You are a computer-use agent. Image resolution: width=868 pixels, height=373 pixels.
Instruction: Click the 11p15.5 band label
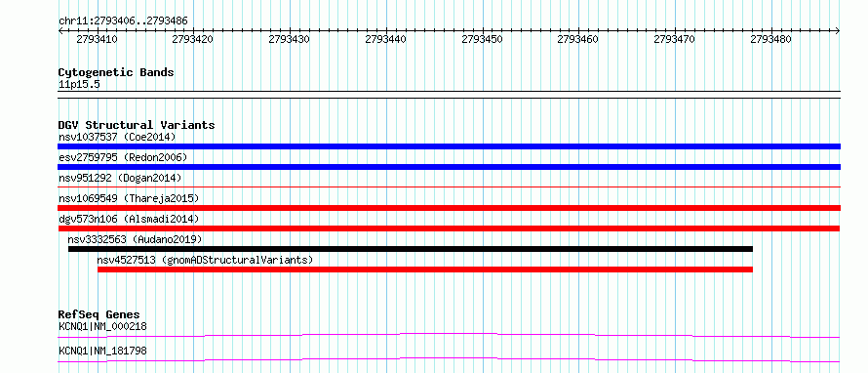pos(79,85)
